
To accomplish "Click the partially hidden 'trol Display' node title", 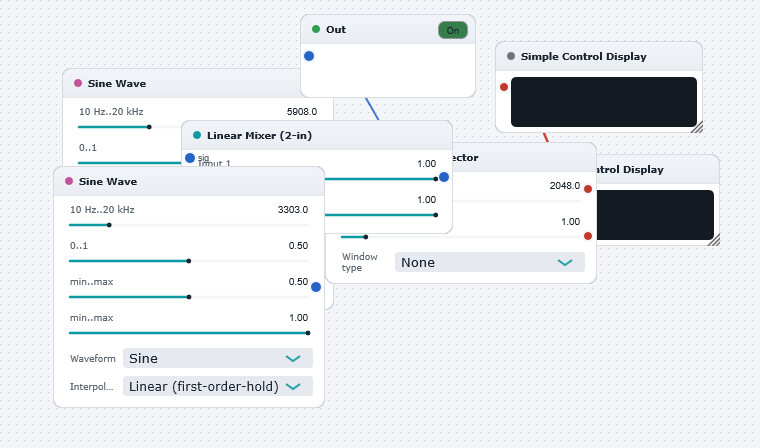I will click(630, 169).
